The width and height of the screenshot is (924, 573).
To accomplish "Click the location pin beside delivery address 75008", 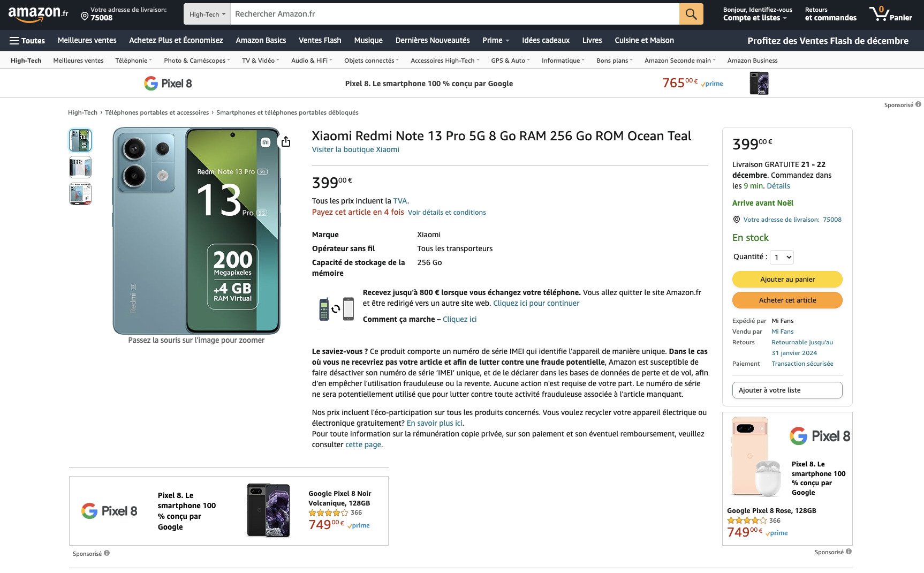I will [x=737, y=220].
